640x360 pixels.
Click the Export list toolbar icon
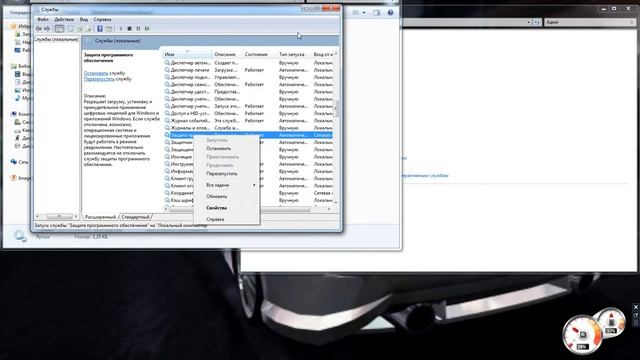pos(88,29)
